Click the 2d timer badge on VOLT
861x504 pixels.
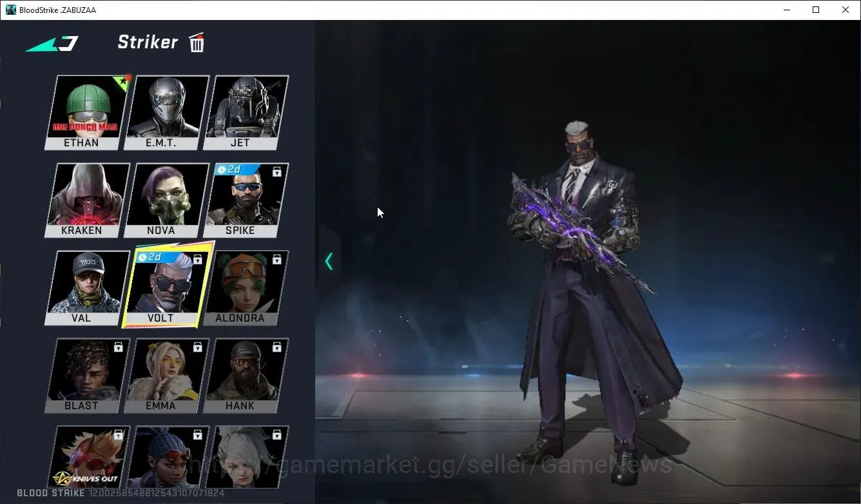pos(157,257)
